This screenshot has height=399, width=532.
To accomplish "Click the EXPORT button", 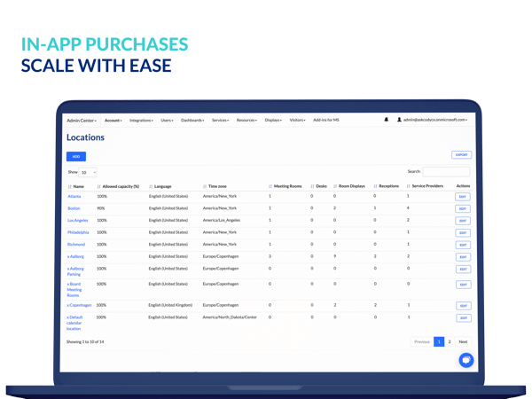I will (x=461, y=154).
